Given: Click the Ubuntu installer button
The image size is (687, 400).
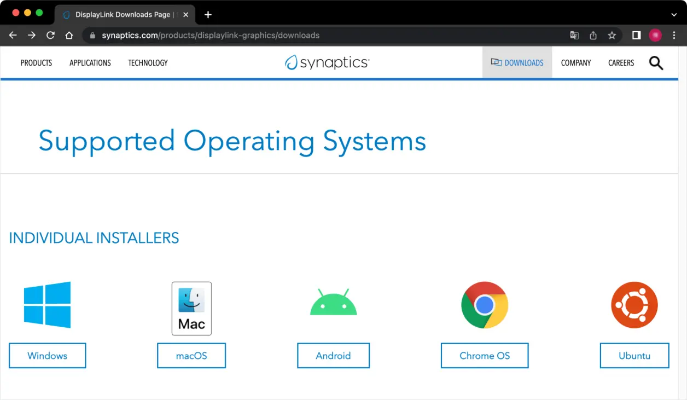Looking at the screenshot, I should [x=634, y=355].
